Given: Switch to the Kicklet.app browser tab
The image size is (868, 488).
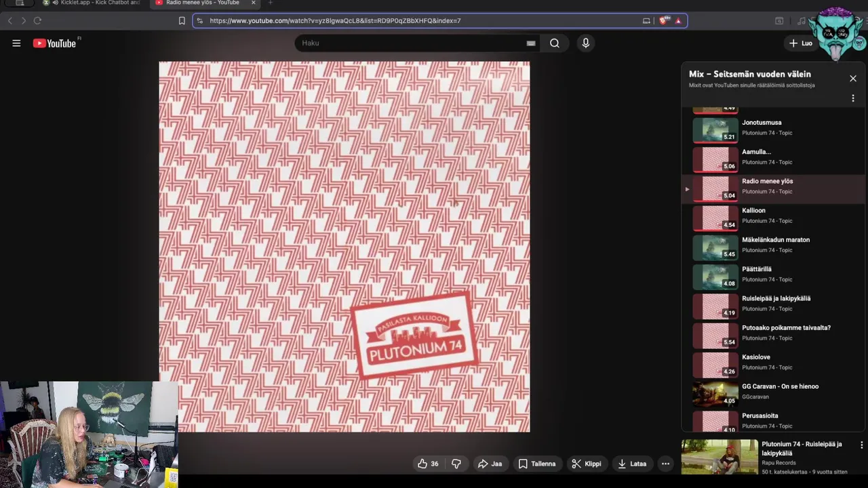Looking at the screenshot, I should point(93,3).
